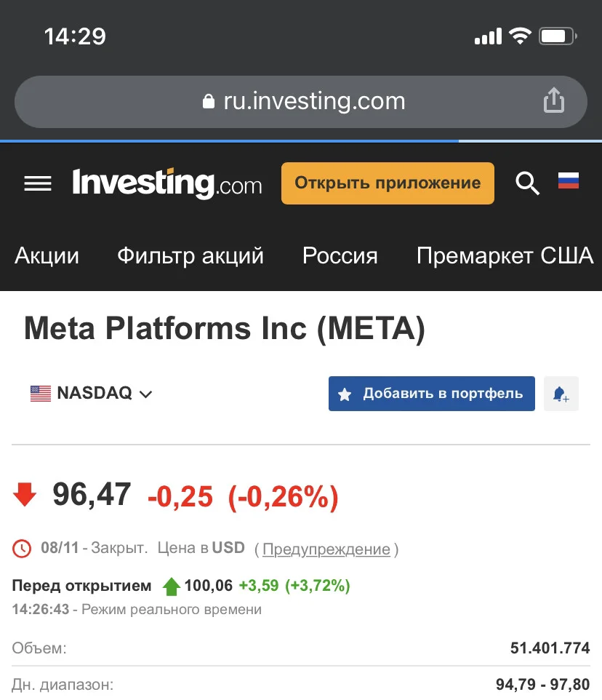This screenshot has width=602, height=700.
Task: Tap the lock icon in URL bar
Action: pos(208,101)
